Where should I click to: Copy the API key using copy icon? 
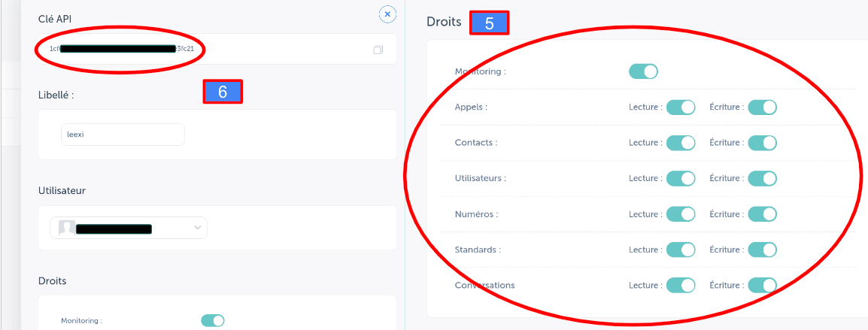click(378, 50)
